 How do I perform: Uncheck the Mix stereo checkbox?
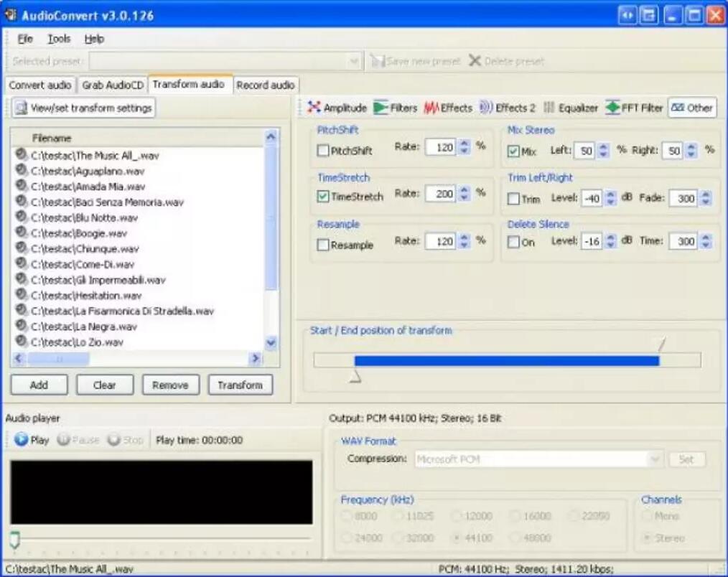click(x=513, y=151)
